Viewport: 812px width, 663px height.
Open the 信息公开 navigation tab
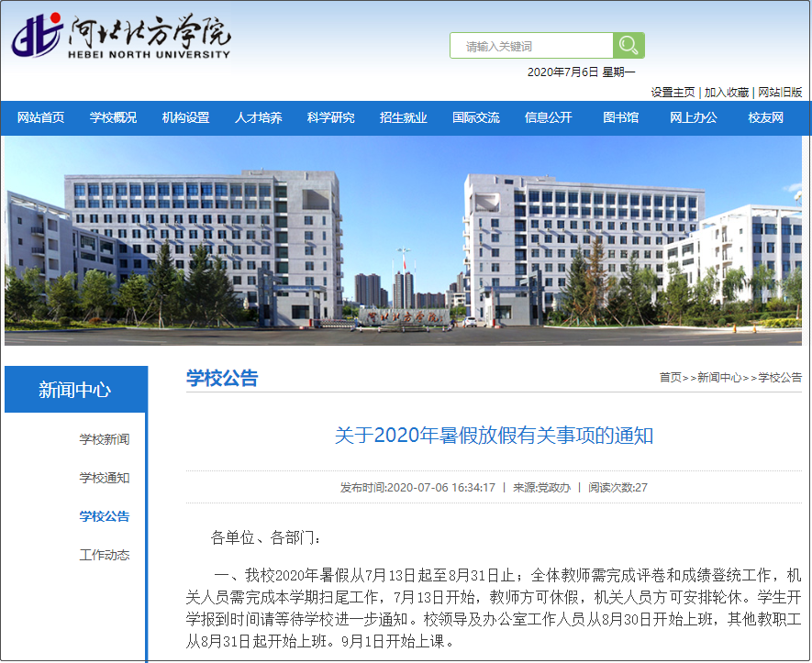[x=549, y=117]
